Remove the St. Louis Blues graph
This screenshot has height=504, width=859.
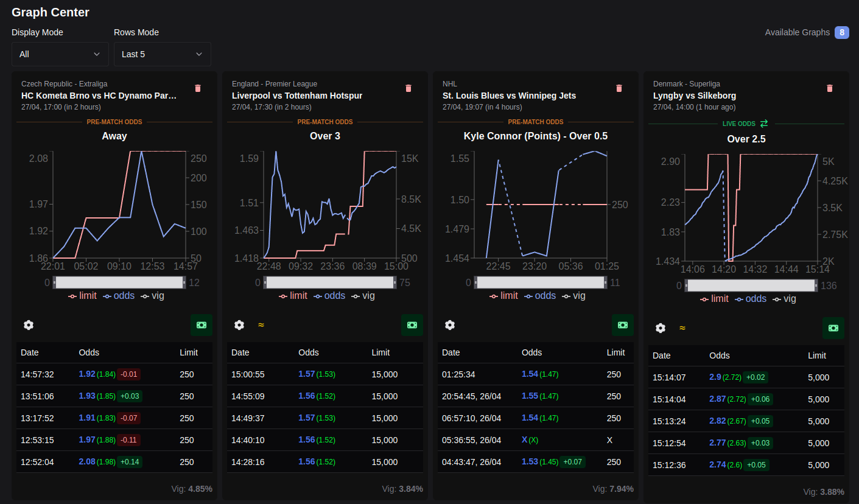[x=619, y=88]
